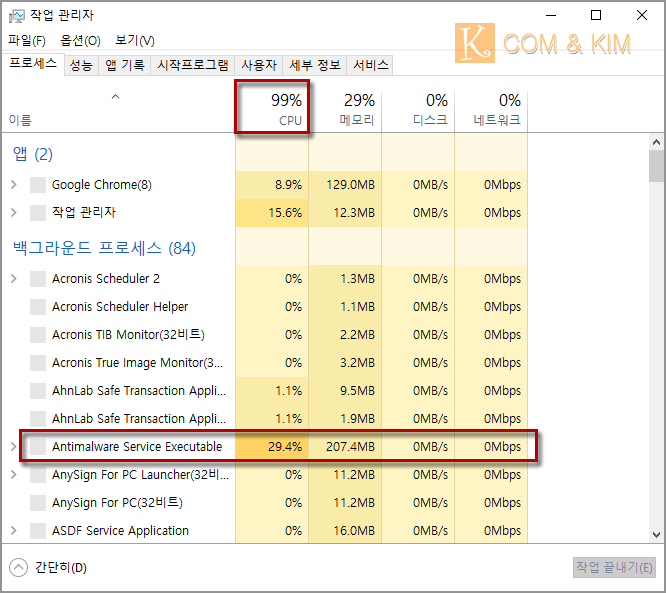666x593 pixels.
Task: Collapse view using the 간단히 arrow icon
Action: [x=18, y=568]
